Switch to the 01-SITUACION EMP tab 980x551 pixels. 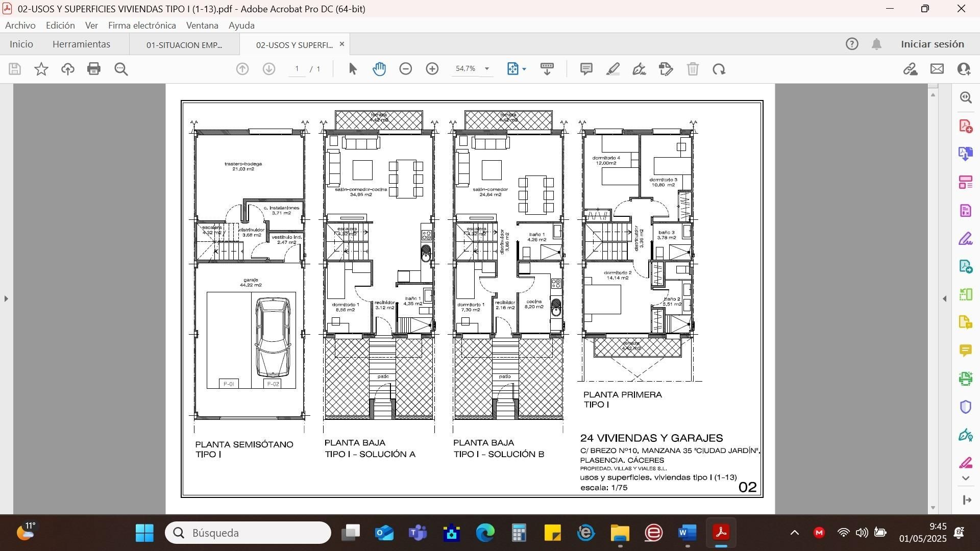184,45
